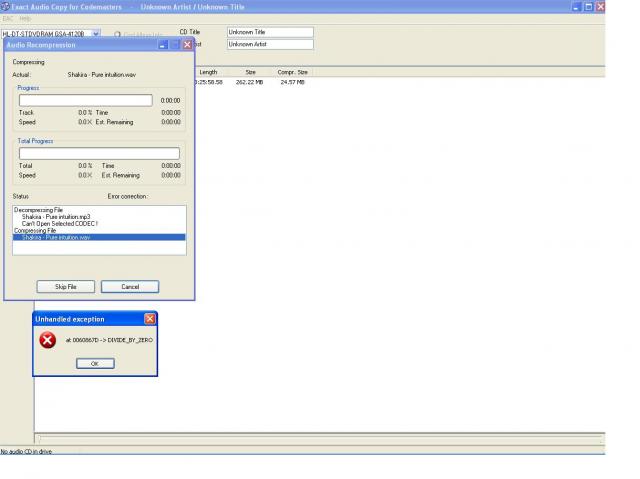Click the red error icon in Unhandled exception

(x=47, y=340)
